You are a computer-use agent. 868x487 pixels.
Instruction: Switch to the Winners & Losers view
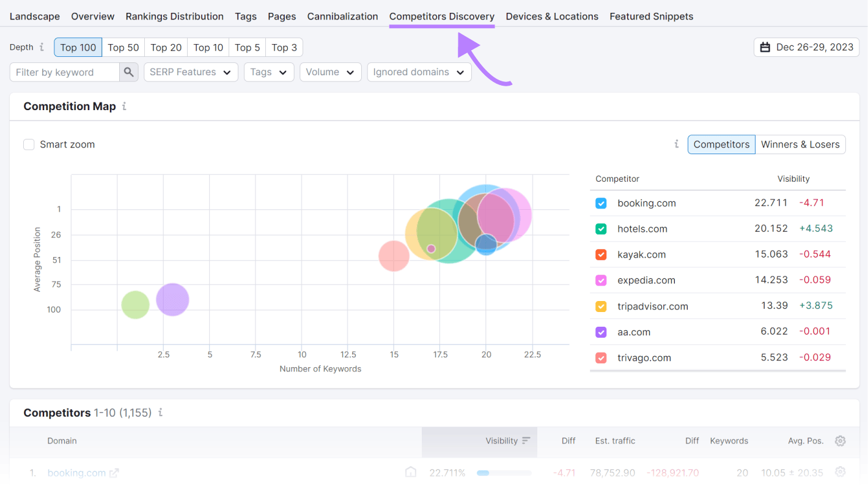(x=801, y=144)
